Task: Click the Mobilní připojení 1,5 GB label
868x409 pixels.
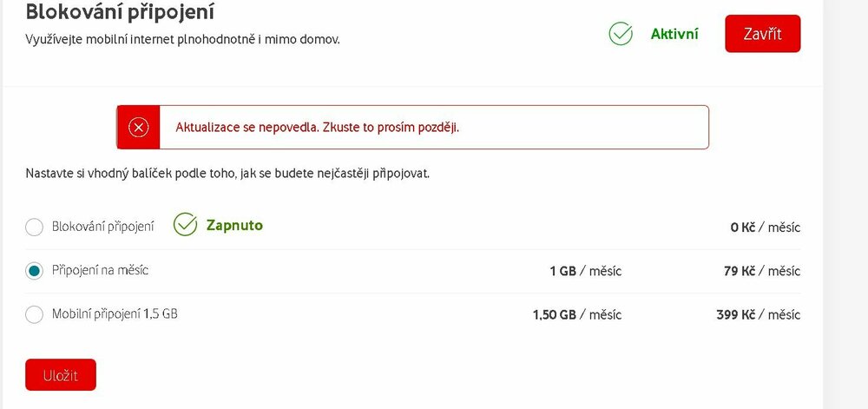Action: coord(115,314)
